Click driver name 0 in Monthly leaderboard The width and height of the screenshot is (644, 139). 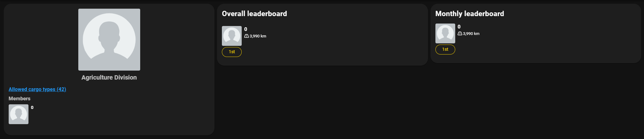[459, 27]
